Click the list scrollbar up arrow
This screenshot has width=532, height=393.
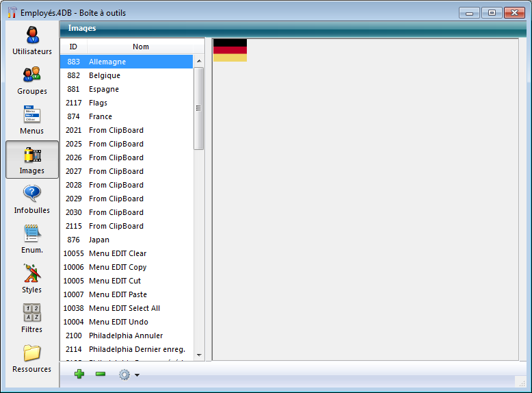coord(199,61)
